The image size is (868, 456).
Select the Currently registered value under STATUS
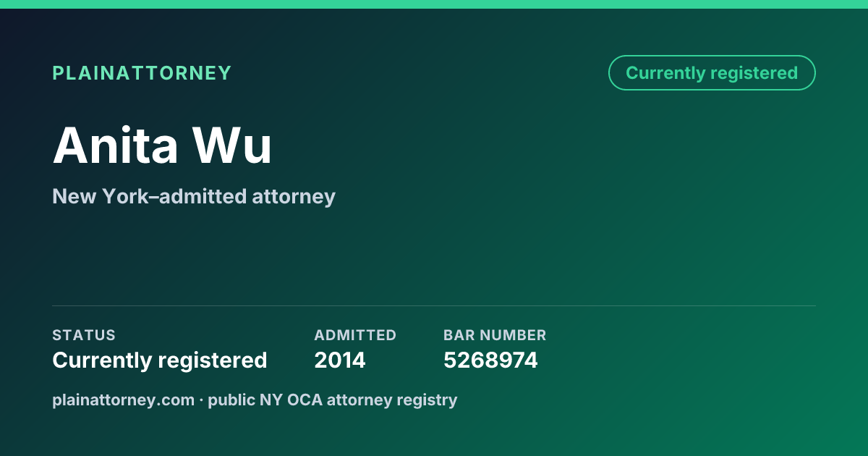[x=160, y=360]
